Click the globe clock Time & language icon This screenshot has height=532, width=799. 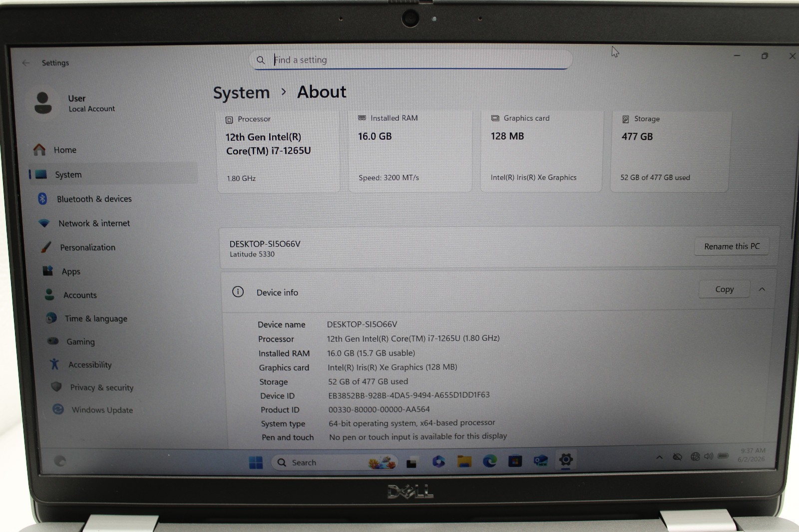pyautogui.click(x=51, y=318)
